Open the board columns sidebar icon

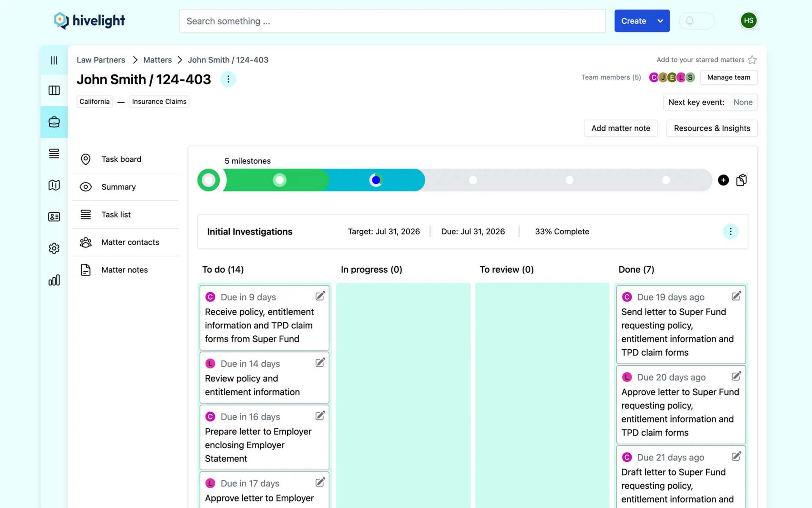[54, 90]
